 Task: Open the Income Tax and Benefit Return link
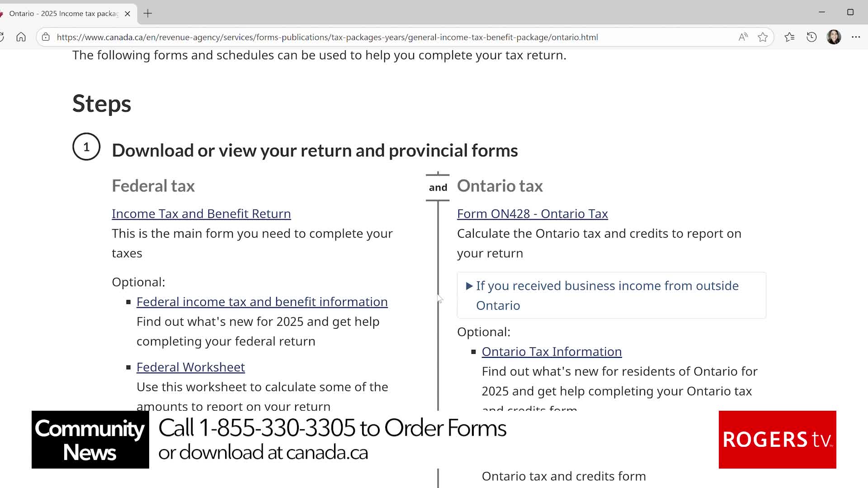pos(201,213)
